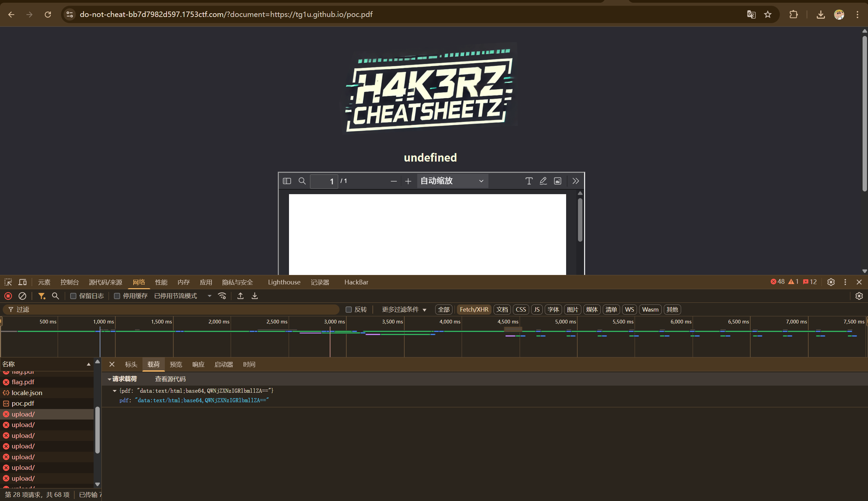Export HAR file download icon
868x501 pixels.
(x=255, y=296)
